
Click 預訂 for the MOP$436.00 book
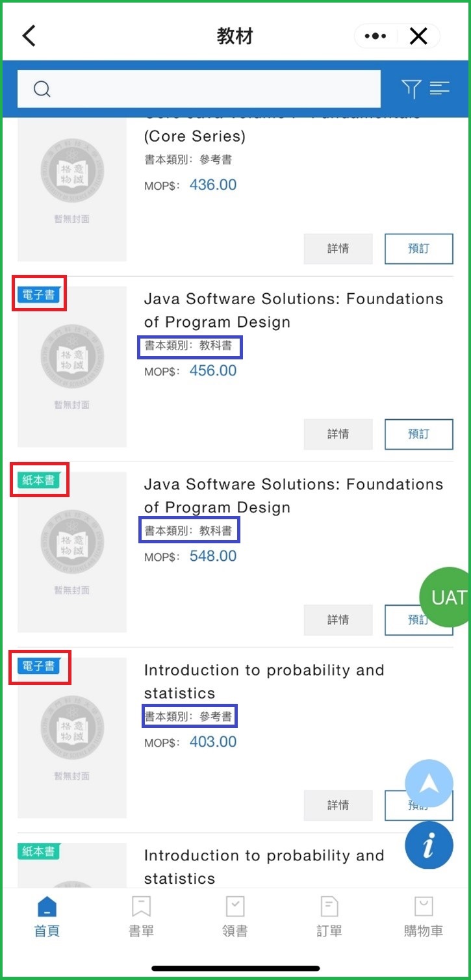pyautogui.click(x=419, y=249)
